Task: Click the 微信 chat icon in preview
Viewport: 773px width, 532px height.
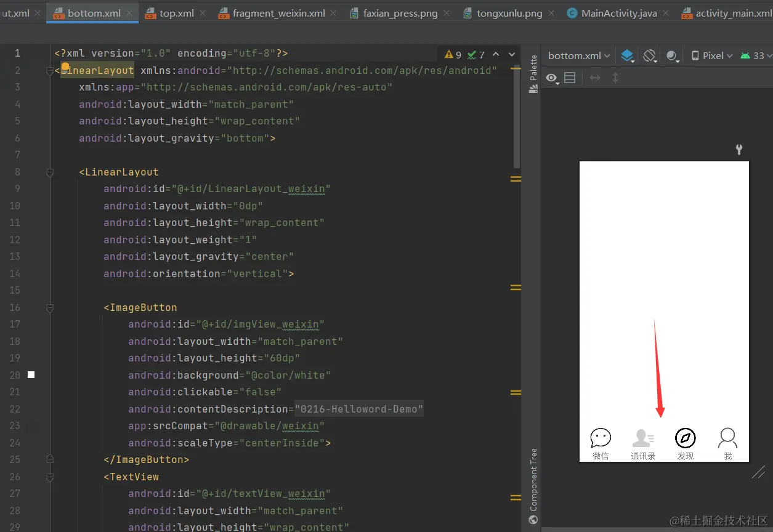Action: [601, 438]
